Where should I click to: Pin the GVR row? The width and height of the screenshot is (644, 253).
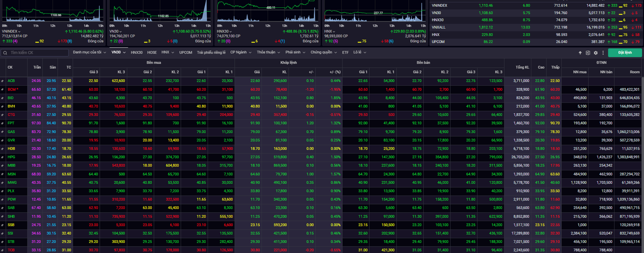pos(2,140)
